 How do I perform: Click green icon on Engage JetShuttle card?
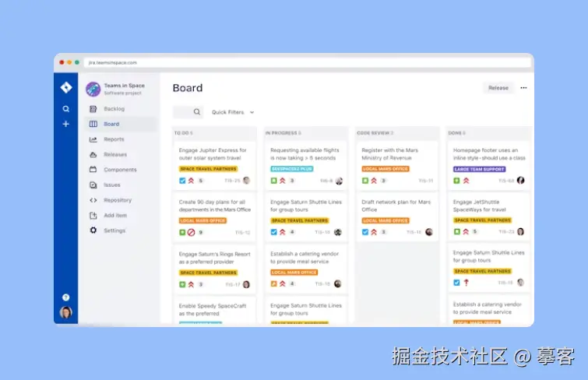point(456,232)
